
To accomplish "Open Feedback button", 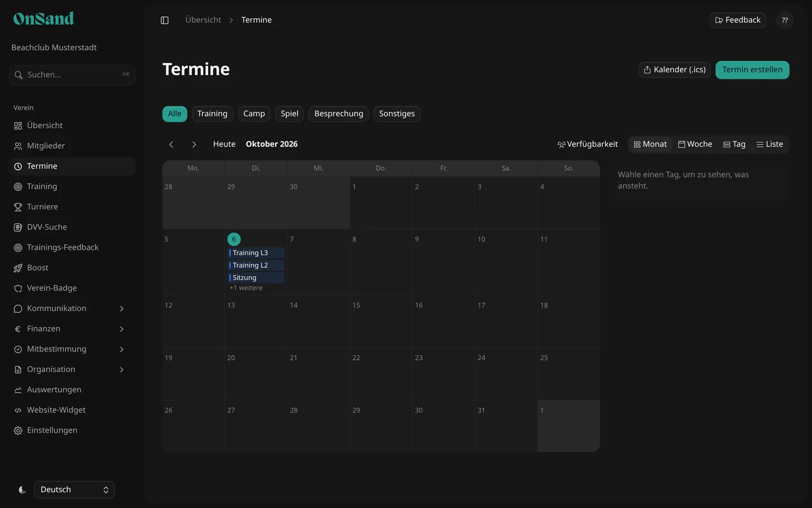I will coord(738,20).
